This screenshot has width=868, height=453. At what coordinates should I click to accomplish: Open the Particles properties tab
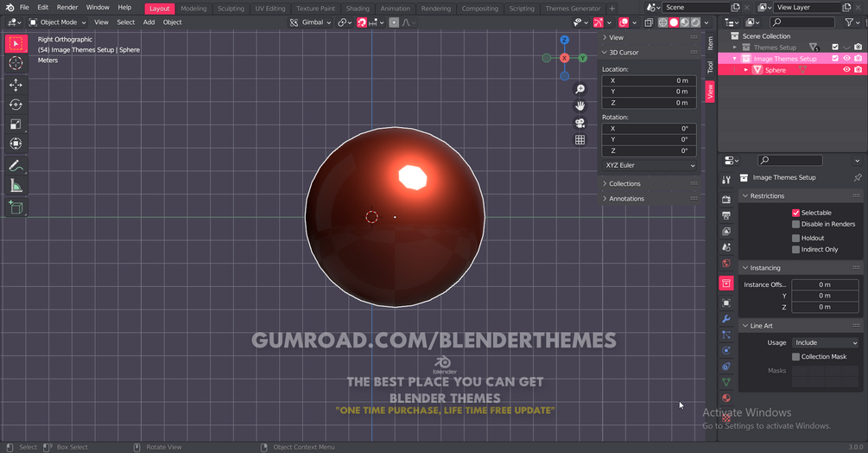coord(726,335)
